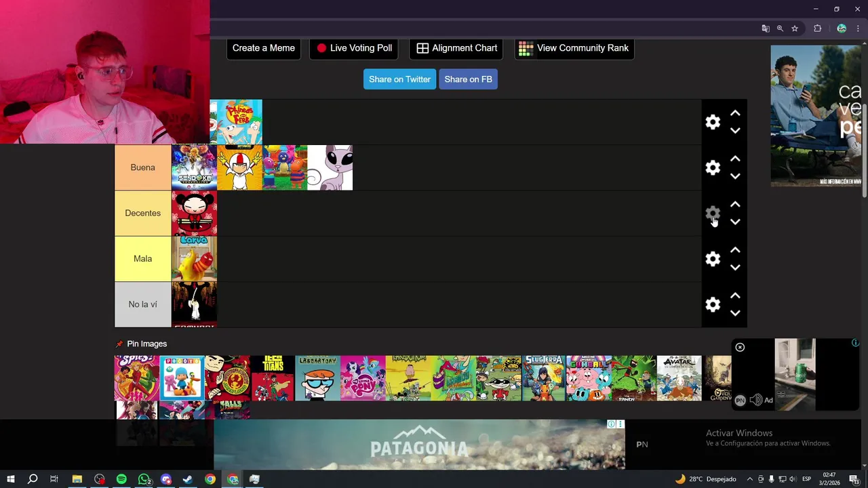Select the No la ví tier label

(142, 304)
